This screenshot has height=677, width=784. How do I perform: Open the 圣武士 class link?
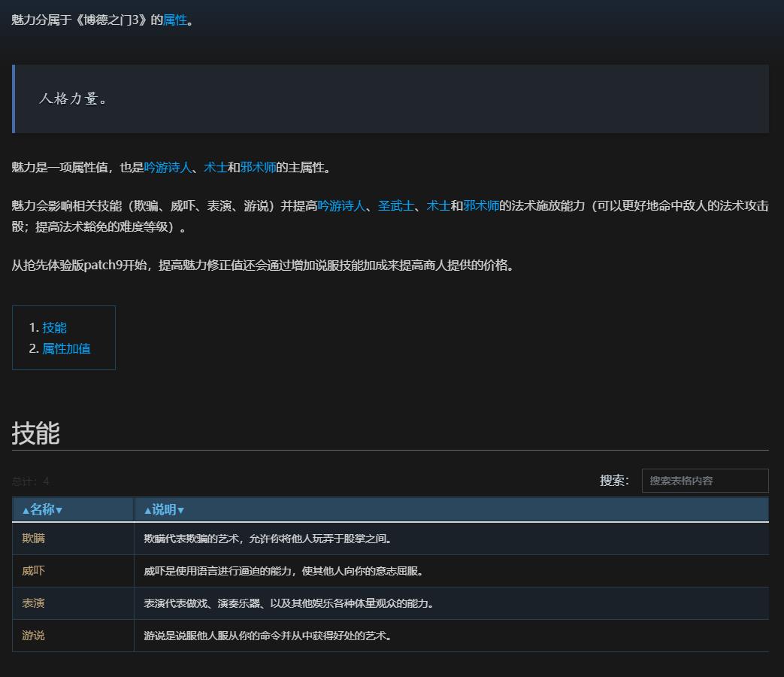(396, 205)
